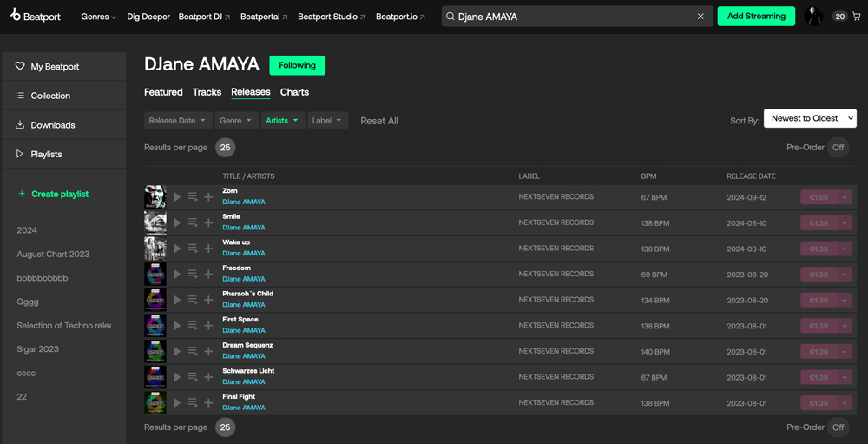Play the Dream Sequenz release
Image resolution: width=868 pixels, height=444 pixels.
click(x=177, y=351)
